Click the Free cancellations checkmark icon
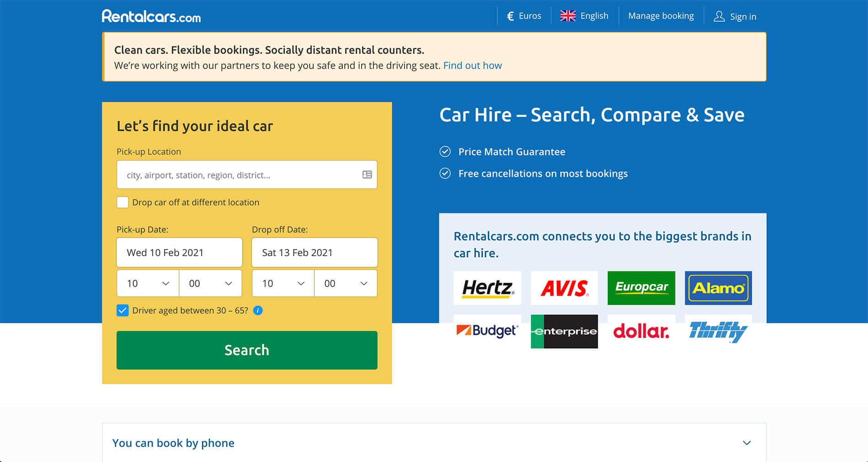Screen dimensions: 868x462 pos(445,173)
